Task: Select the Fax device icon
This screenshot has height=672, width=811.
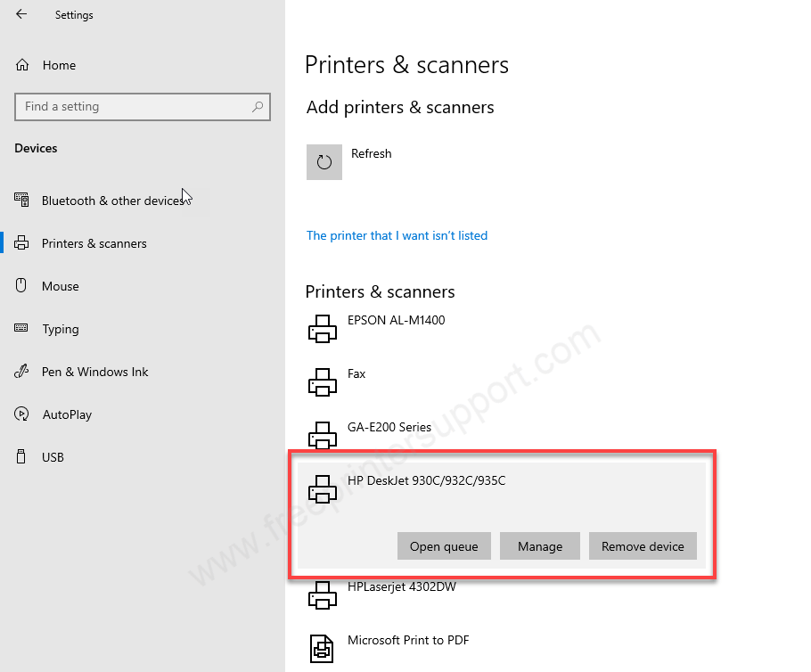Action: (322, 382)
